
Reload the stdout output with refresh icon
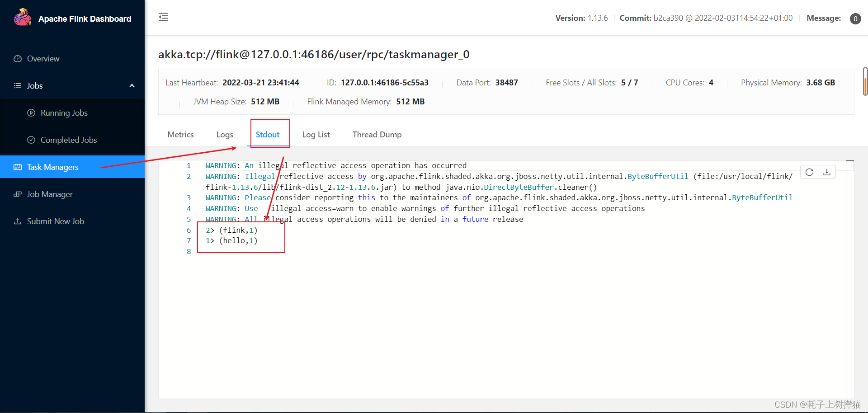[809, 172]
